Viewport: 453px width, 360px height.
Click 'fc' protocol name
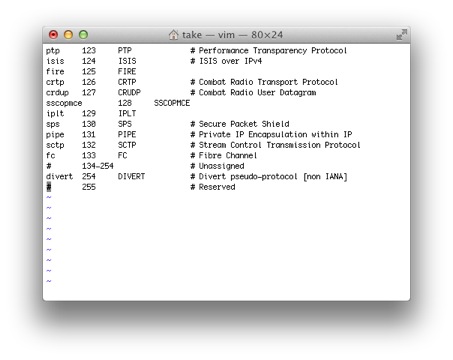click(x=51, y=155)
